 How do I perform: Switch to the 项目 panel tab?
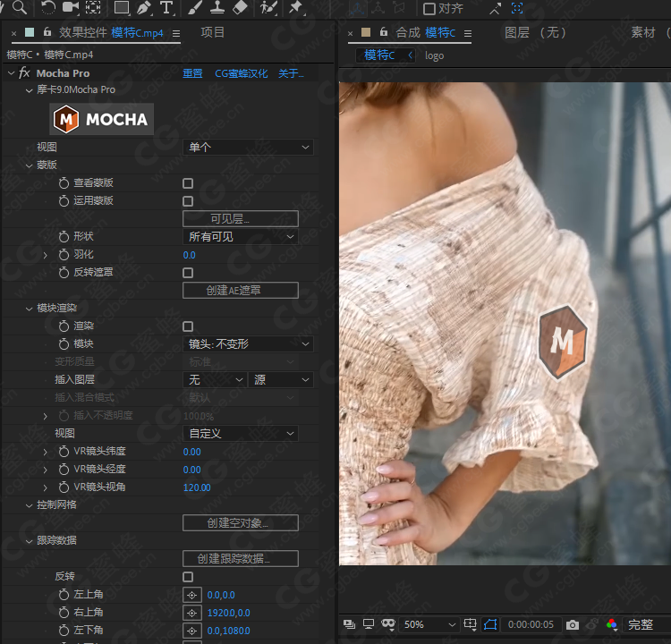tap(213, 32)
